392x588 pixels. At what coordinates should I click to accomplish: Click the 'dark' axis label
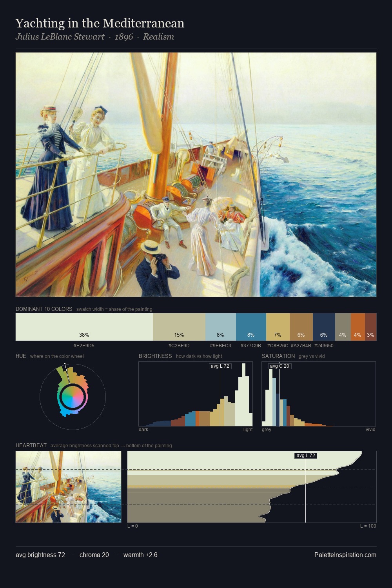[143, 430]
